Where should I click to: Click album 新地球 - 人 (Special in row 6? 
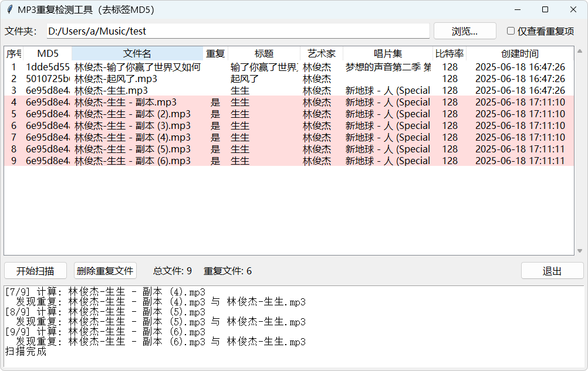[x=388, y=125]
